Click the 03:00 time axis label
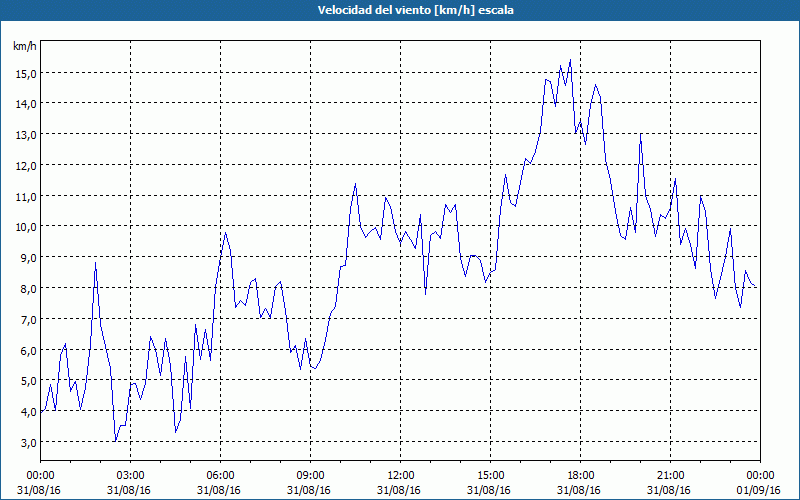Image resolution: width=800 pixels, height=500 pixels. [x=131, y=476]
